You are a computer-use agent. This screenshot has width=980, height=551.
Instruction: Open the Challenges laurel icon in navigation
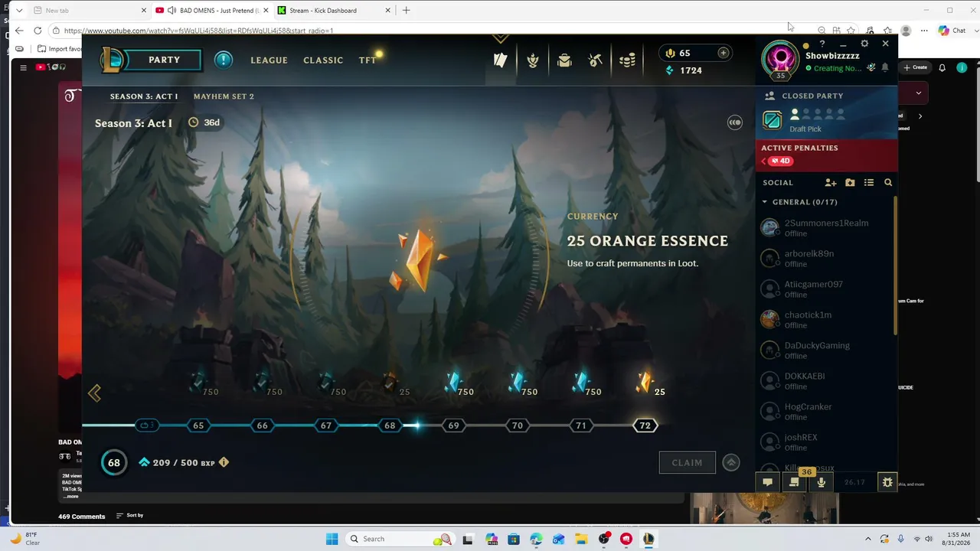click(533, 60)
